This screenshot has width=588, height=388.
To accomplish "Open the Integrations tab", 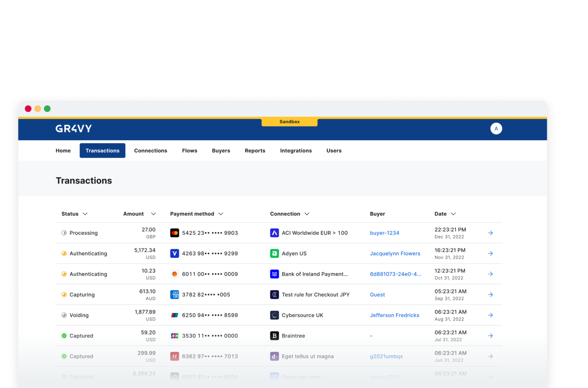I will point(296,151).
